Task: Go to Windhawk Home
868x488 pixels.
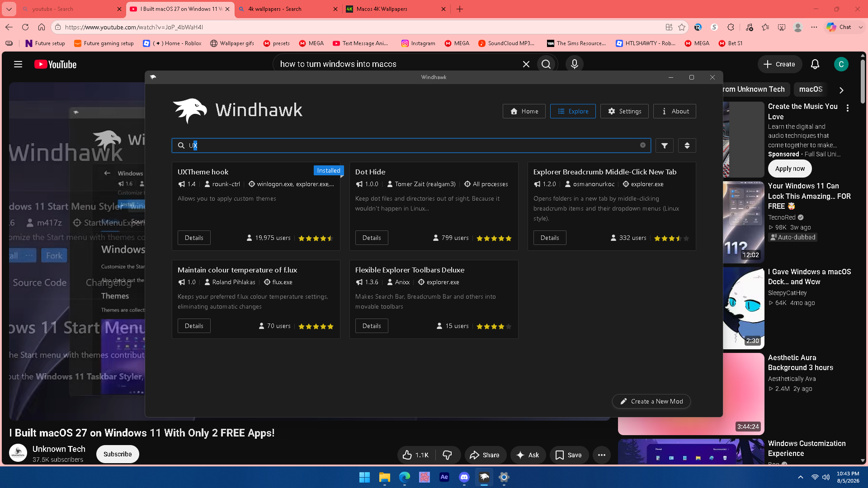Action: pos(524,111)
